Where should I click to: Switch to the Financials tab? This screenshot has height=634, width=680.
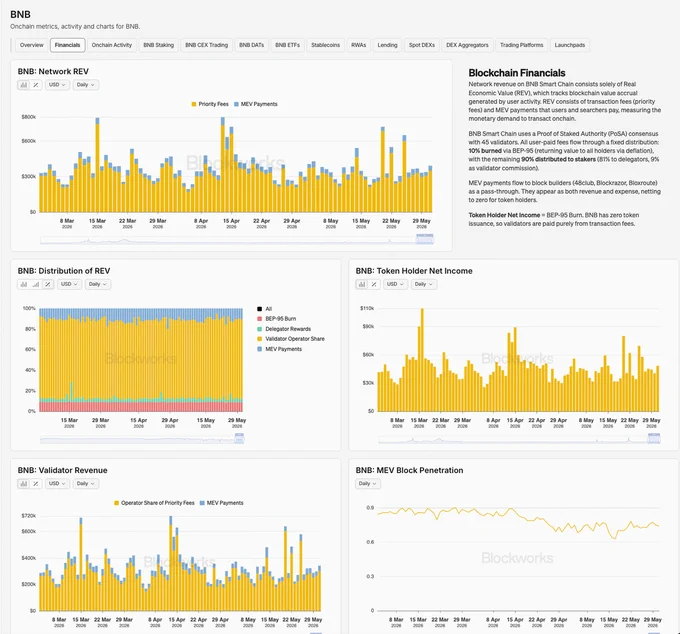pos(68,45)
